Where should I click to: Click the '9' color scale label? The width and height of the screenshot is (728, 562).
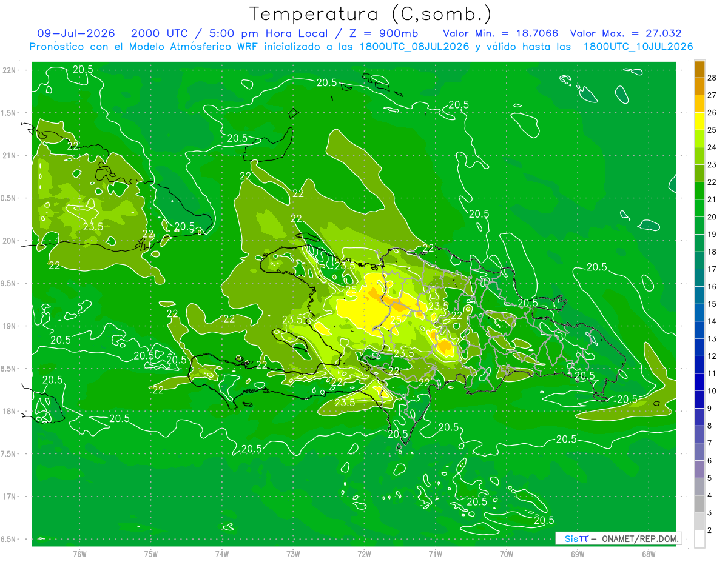click(710, 409)
